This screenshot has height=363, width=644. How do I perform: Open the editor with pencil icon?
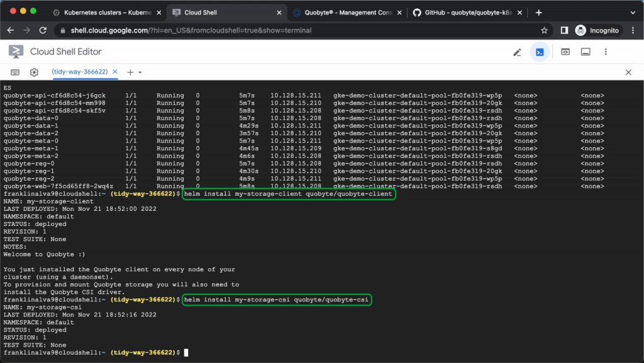[x=517, y=52]
